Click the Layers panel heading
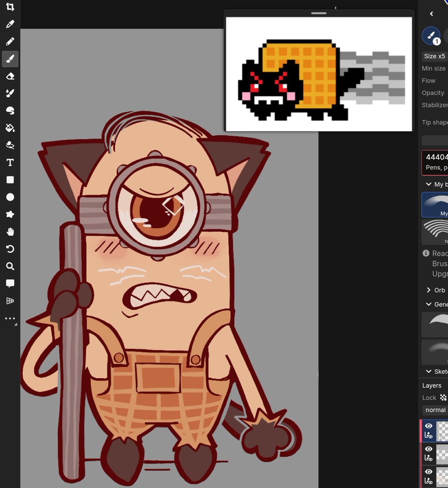The width and height of the screenshot is (448, 488). pos(432,386)
